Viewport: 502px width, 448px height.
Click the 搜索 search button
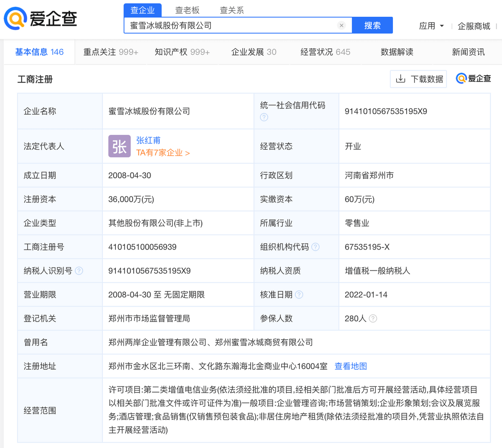(x=372, y=26)
